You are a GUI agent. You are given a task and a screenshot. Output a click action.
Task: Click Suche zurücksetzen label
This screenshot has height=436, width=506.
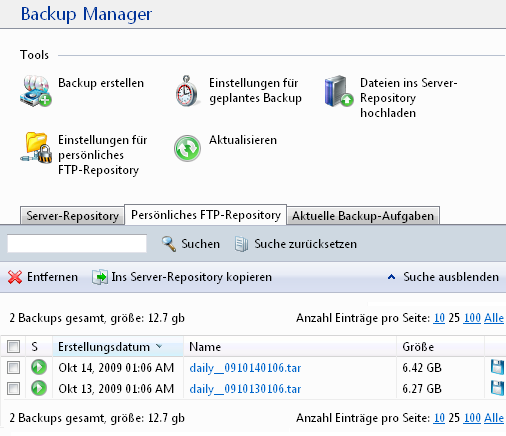305,244
